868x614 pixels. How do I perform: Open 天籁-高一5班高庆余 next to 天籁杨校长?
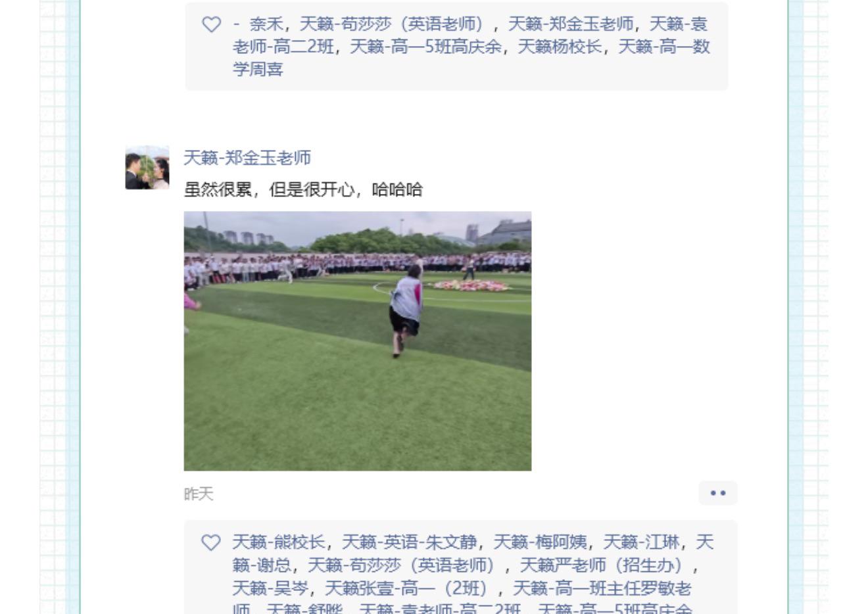pos(425,47)
